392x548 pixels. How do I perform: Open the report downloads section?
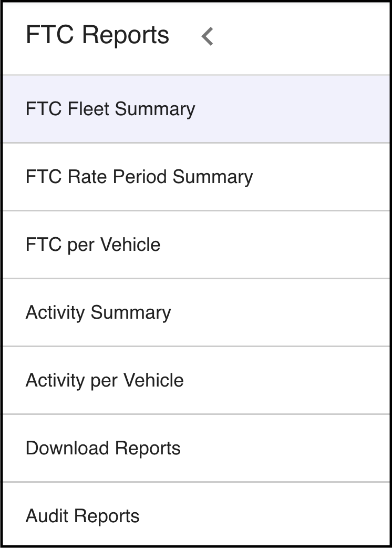pyautogui.click(x=103, y=448)
